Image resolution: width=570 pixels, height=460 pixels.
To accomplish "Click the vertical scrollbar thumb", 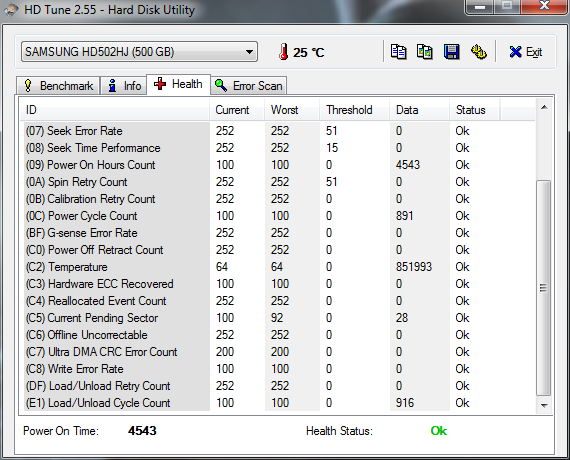I will (x=544, y=288).
